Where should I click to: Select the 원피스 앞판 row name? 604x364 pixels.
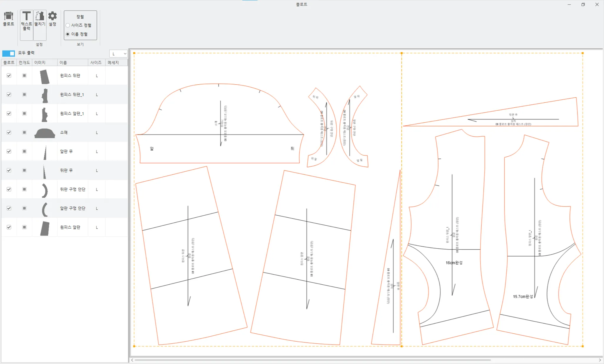tap(70, 227)
